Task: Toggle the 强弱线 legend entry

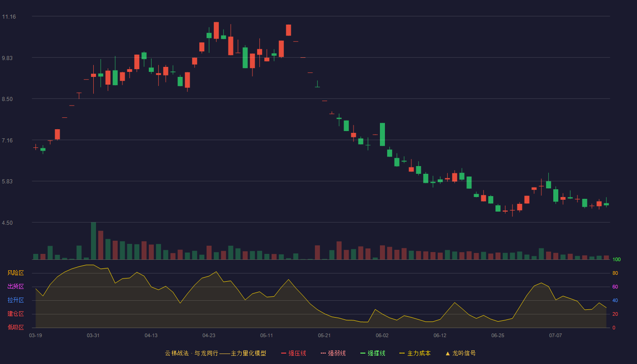Action: click(x=333, y=353)
